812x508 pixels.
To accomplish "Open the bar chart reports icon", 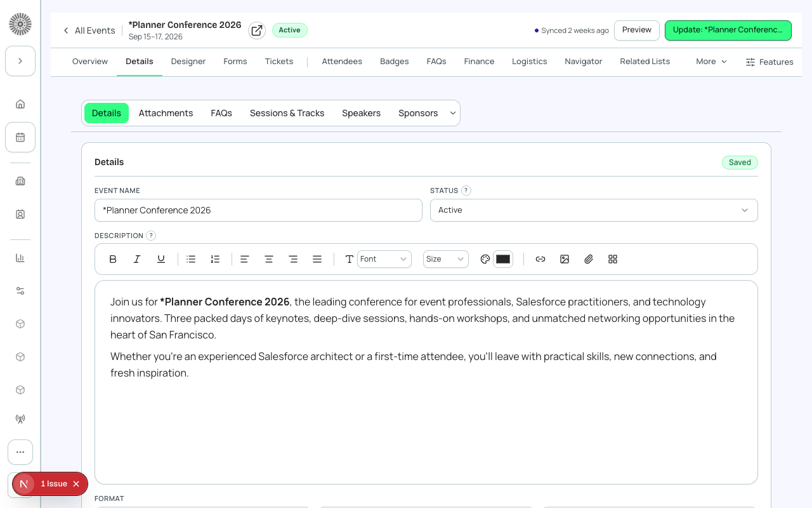I will pos(20,258).
